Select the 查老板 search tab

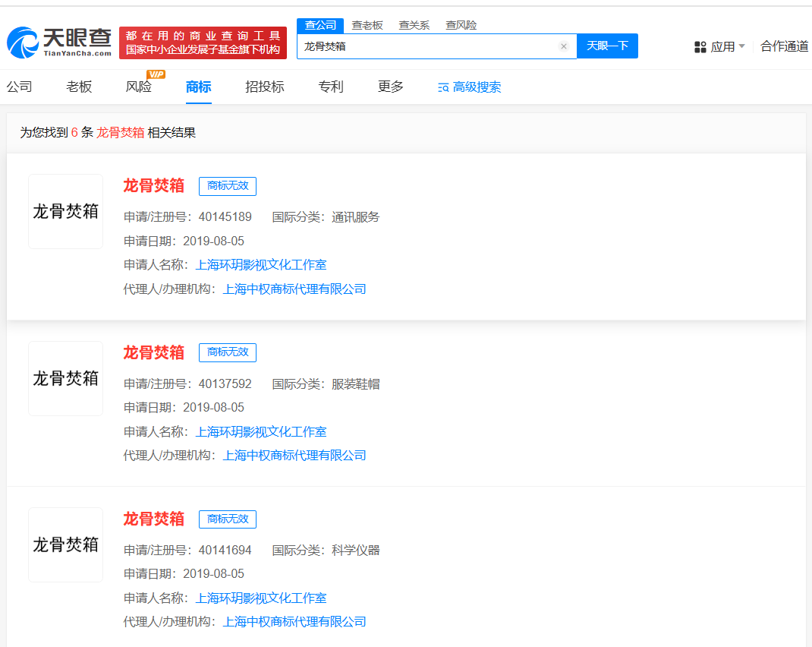tap(367, 25)
